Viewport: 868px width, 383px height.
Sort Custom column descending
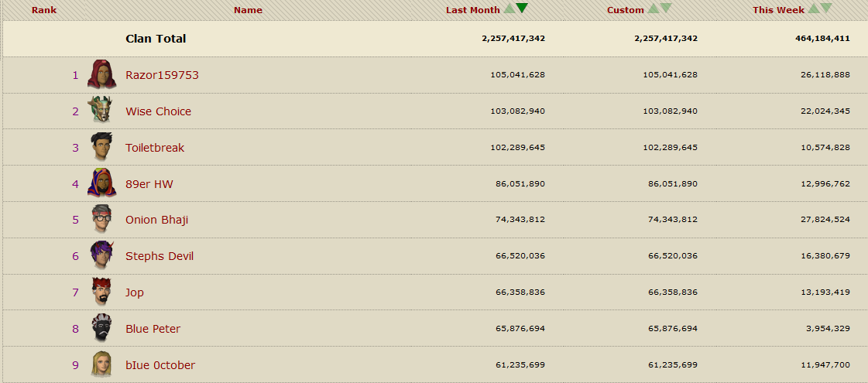click(666, 9)
